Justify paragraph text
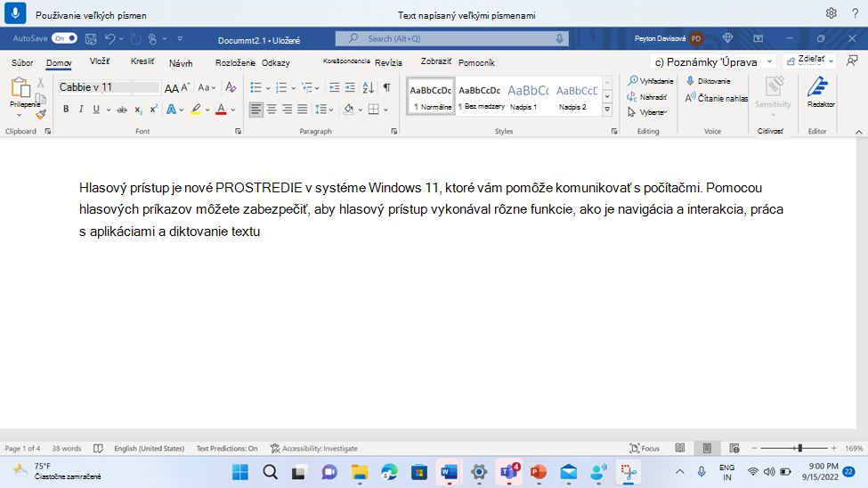868x488 pixels. pos(303,110)
